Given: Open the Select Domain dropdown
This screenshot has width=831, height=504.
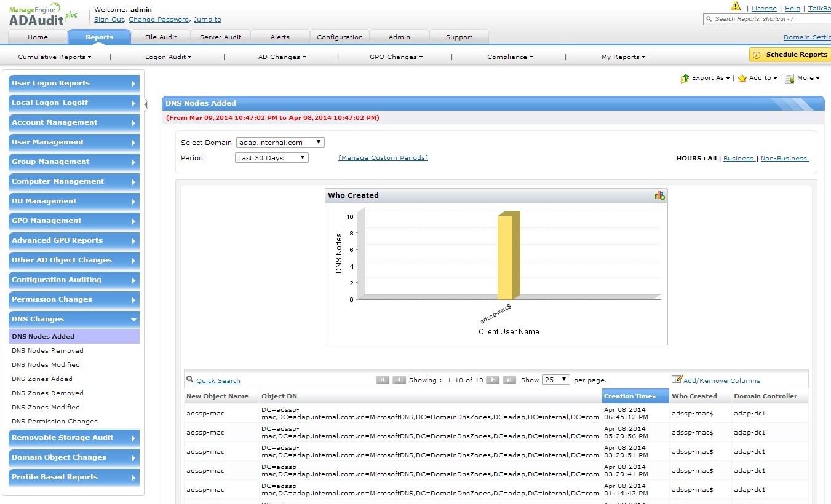Looking at the screenshot, I should coord(280,143).
